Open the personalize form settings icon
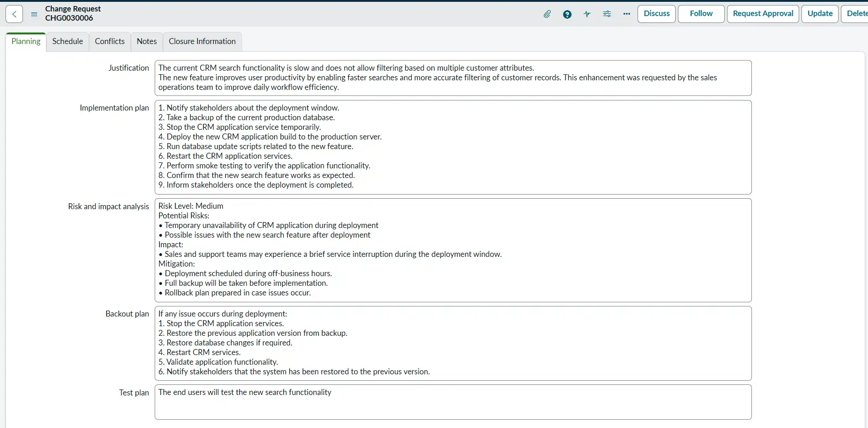868x428 pixels. [x=607, y=14]
